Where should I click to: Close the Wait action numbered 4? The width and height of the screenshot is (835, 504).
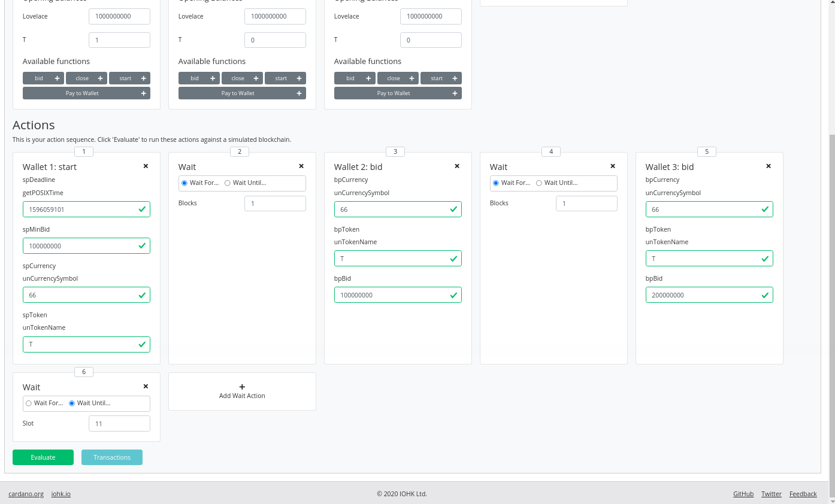point(613,166)
